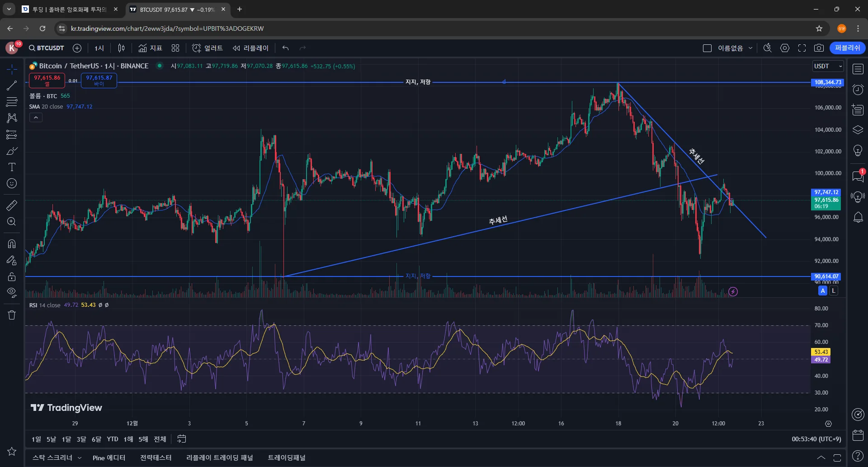868x467 pixels.
Task: Open the BTCUSDT symbol search
Action: pyautogui.click(x=47, y=48)
